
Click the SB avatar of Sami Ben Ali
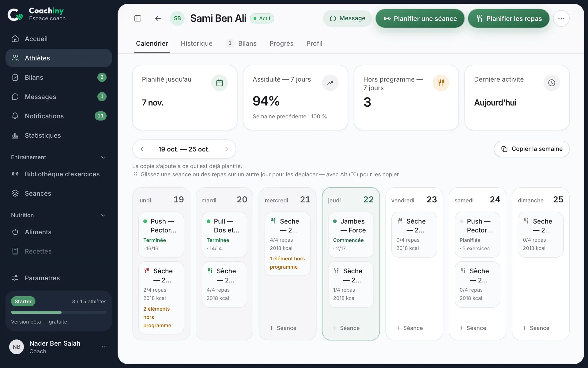tap(177, 18)
